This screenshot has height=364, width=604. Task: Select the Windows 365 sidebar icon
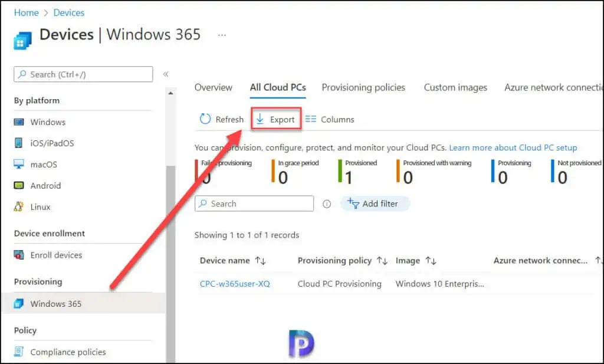click(18, 303)
